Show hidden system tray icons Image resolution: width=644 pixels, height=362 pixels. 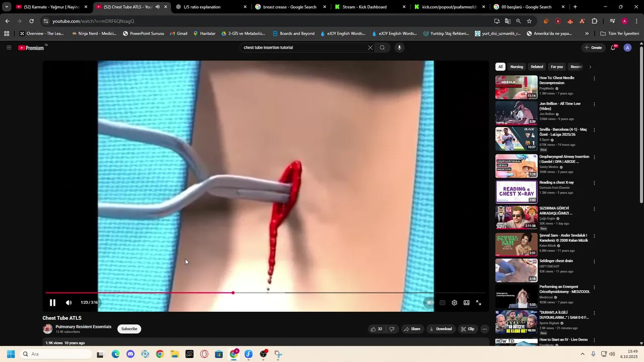pos(583,354)
